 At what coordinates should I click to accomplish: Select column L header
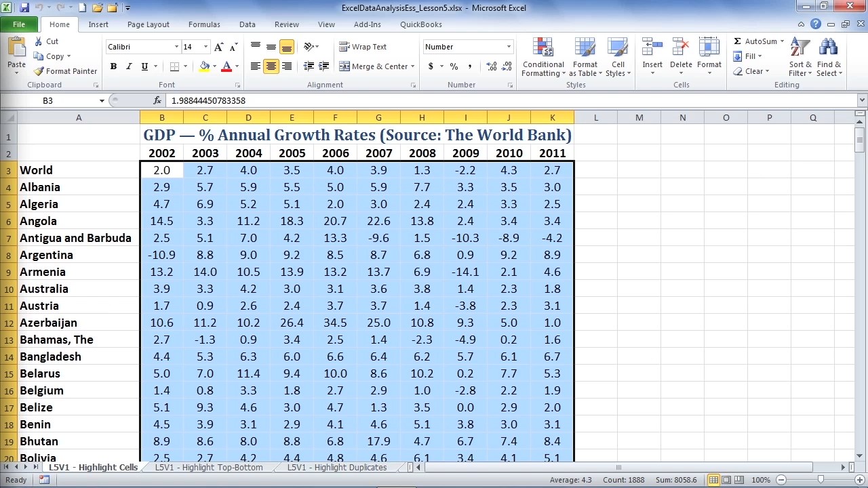click(x=596, y=118)
